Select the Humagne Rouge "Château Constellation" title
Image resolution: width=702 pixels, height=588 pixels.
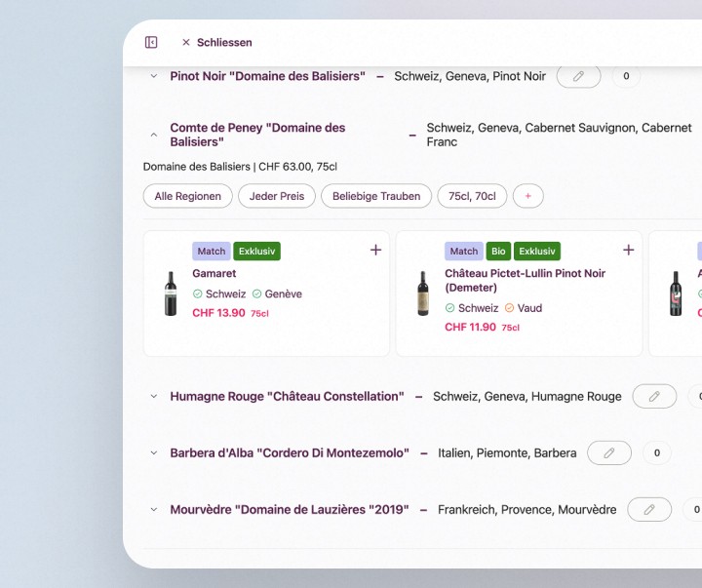point(287,396)
